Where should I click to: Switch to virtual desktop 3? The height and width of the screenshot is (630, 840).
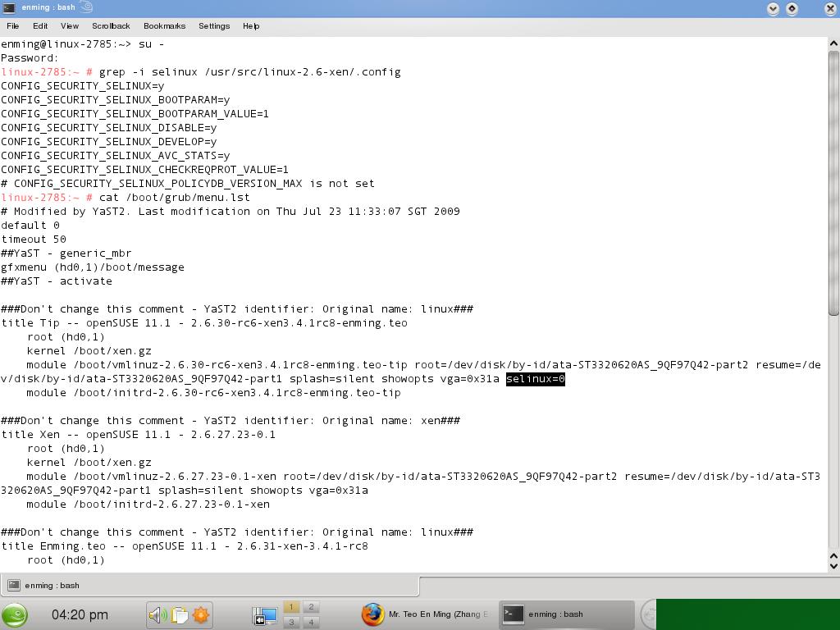291,622
